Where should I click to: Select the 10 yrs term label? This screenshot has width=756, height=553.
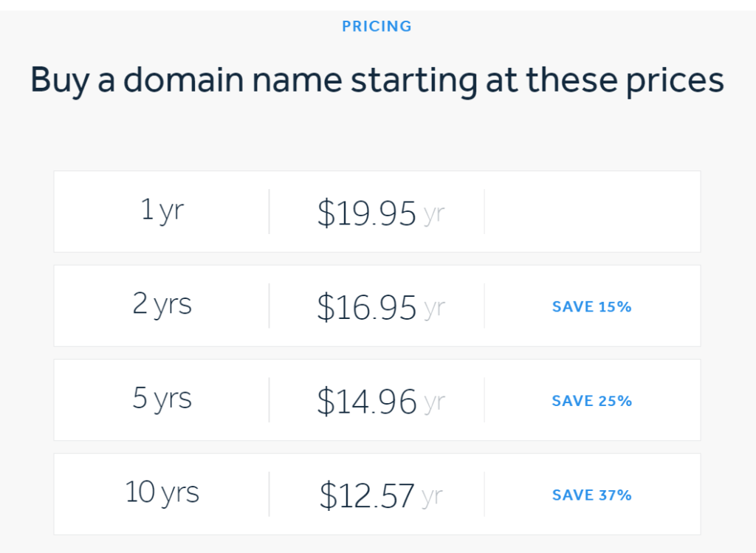coord(162,492)
